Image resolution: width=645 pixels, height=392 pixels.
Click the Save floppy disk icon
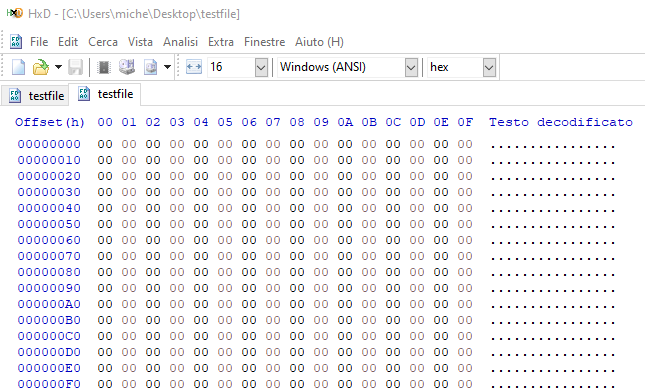point(75,67)
